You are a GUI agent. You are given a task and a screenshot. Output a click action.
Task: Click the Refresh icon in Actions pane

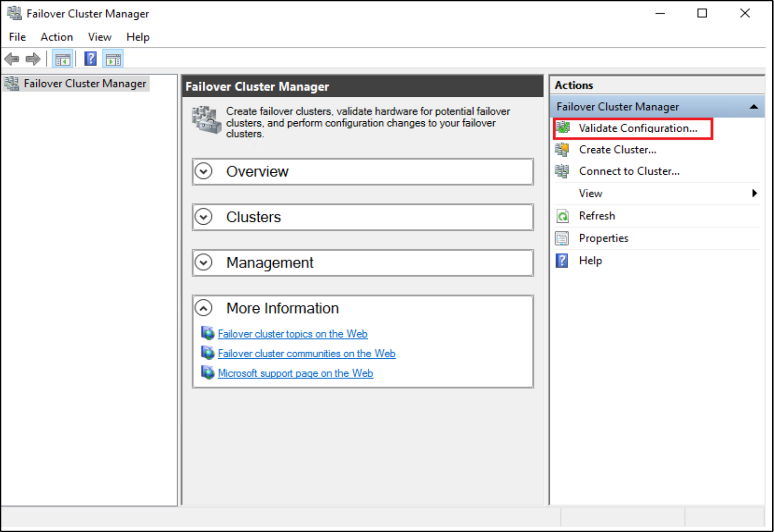563,216
